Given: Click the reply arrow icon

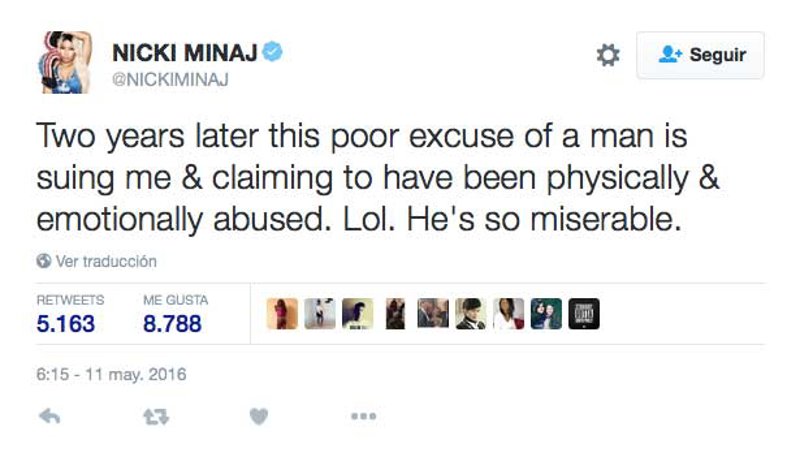Looking at the screenshot, I should pos(49,416).
